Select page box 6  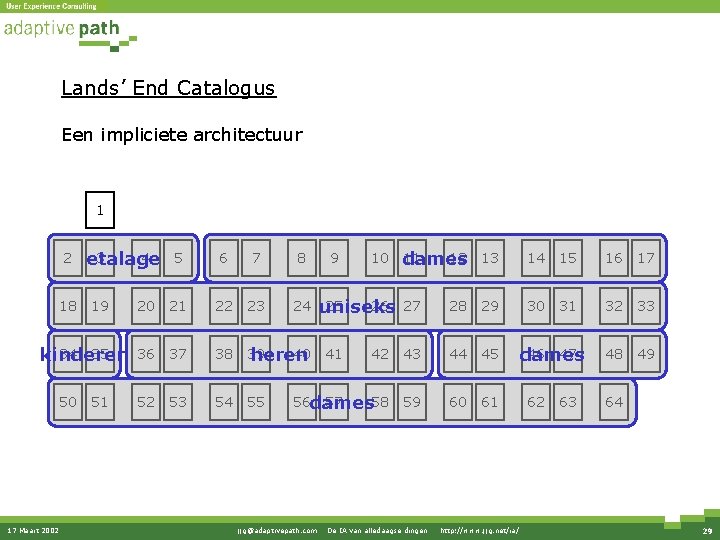pyautogui.click(x=224, y=258)
